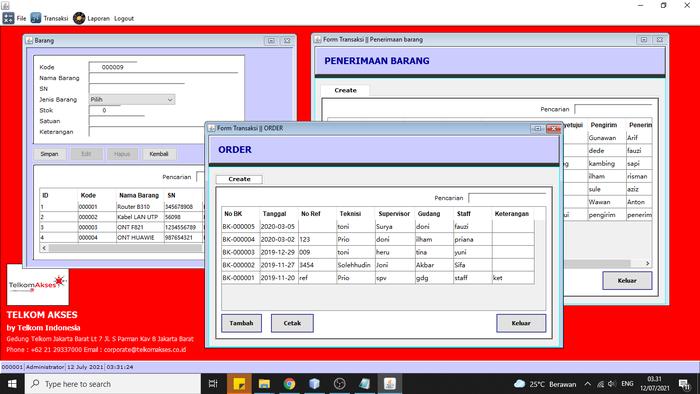
Task: Click the Barang window title icon
Action: (29, 40)
